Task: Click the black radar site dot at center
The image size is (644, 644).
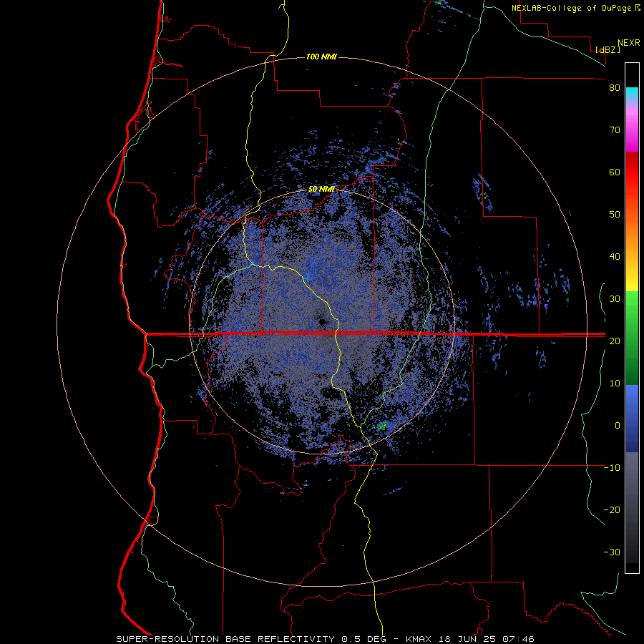Action: coord(322,321)
